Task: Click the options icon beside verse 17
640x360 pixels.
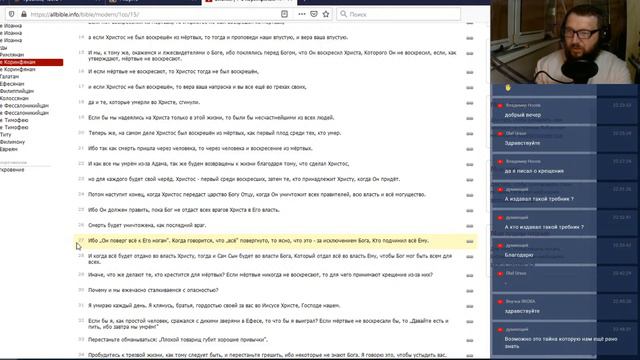Action: [x=470, y=88]
